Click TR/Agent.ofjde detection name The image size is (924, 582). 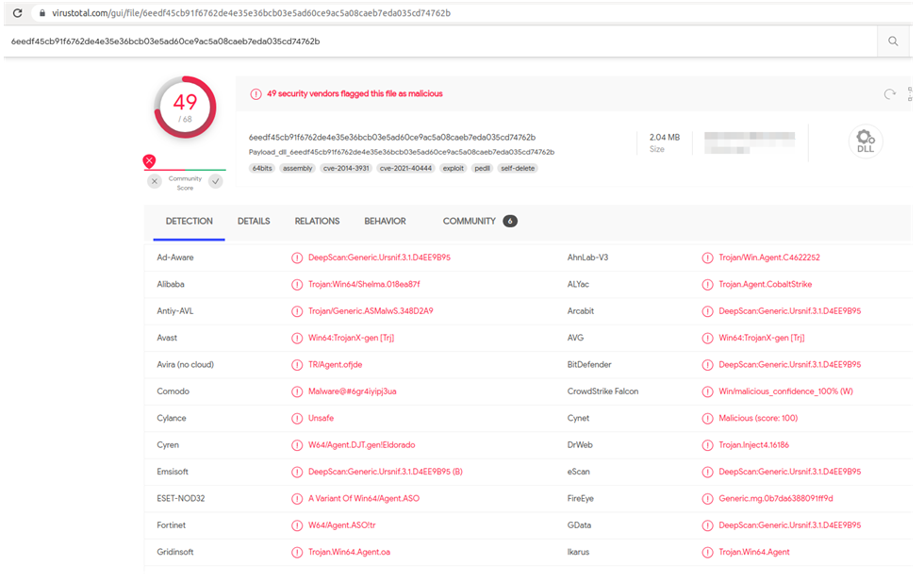click(x=336, y=364)
